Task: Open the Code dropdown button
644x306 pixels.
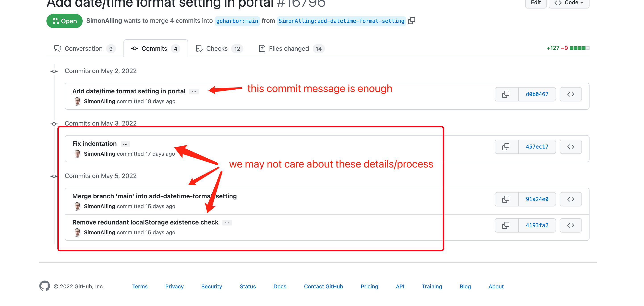Action: click(x=569, y=3)
